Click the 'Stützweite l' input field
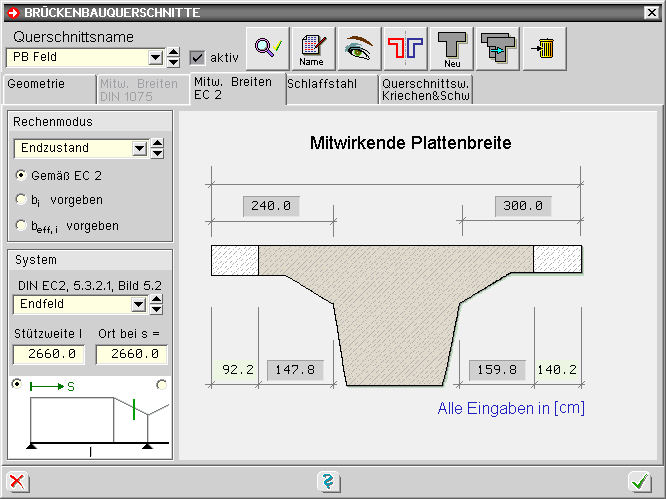This screenshot has width=666, height=499. coord(48,354)
